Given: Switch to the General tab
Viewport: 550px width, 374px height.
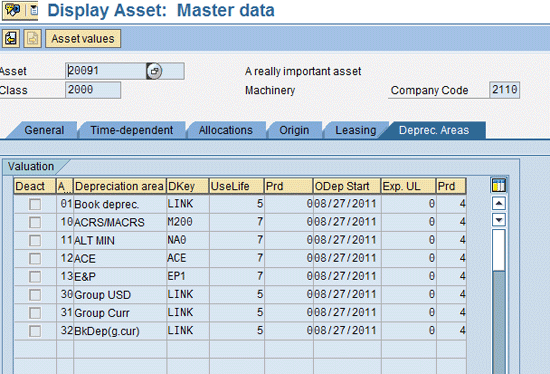Looking at the screenshot, I should pos(44,130).
